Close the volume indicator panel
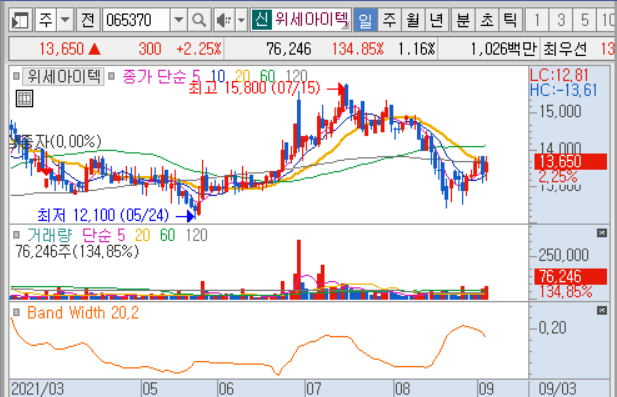This screenshot has width=617, height=397. pos(602,233)
